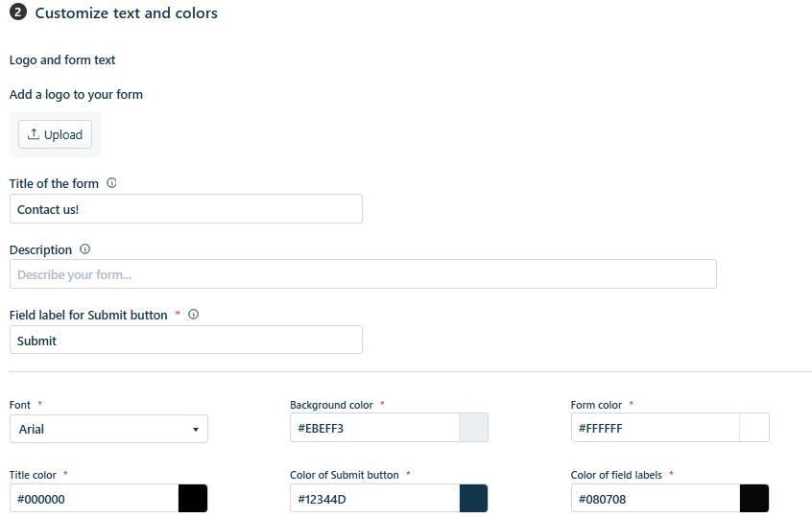The height and width of the screenshot is (518, 812).
Task: Click the Upload logo button
Action: (55, 134)
